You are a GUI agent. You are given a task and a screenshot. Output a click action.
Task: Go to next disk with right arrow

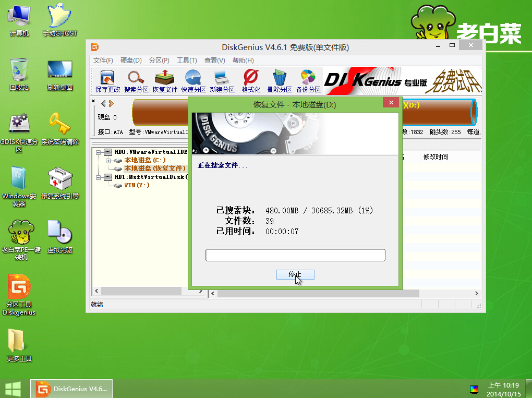(111, 103)
